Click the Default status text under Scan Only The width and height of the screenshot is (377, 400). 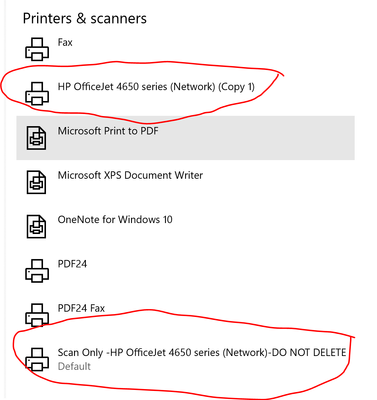[x=74, y=366]
